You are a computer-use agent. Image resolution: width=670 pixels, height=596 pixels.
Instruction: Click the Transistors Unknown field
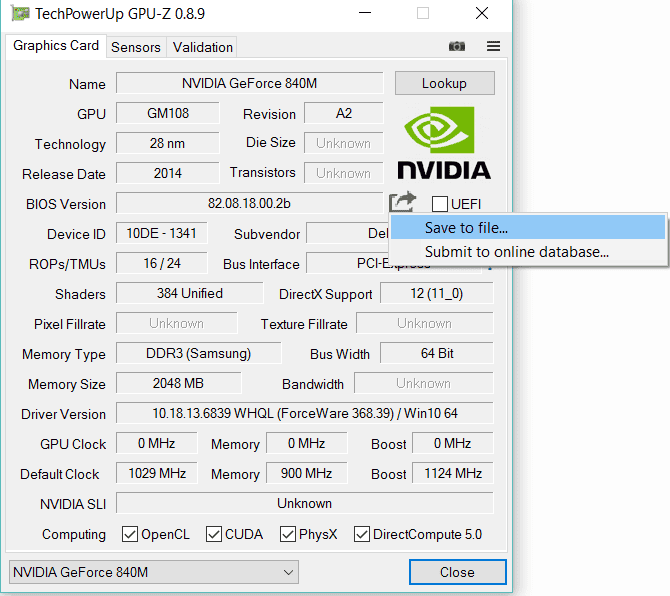pyautogui.click(x=344, y=173)
